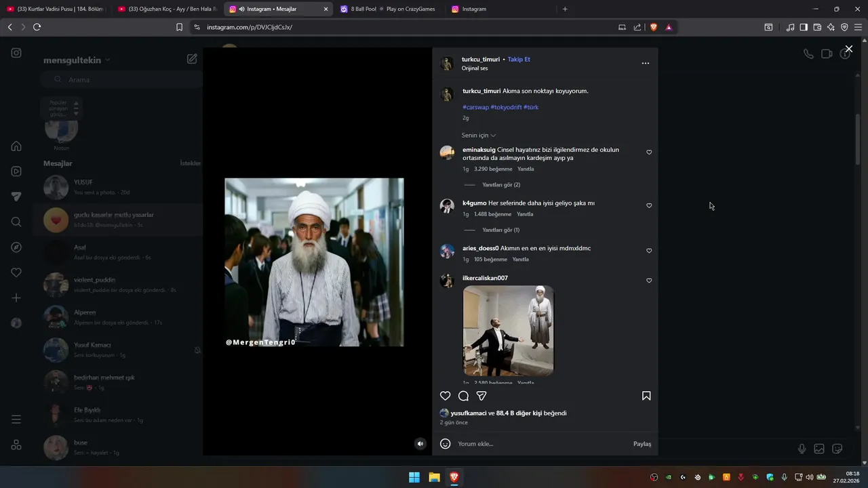Open the Brave Wallet icon

tap(817, 27)
